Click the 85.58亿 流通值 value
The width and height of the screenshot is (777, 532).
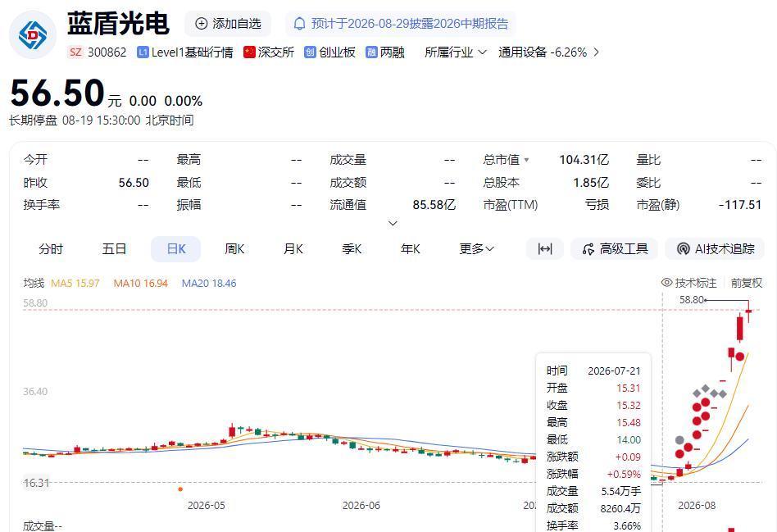pos(434,205)
